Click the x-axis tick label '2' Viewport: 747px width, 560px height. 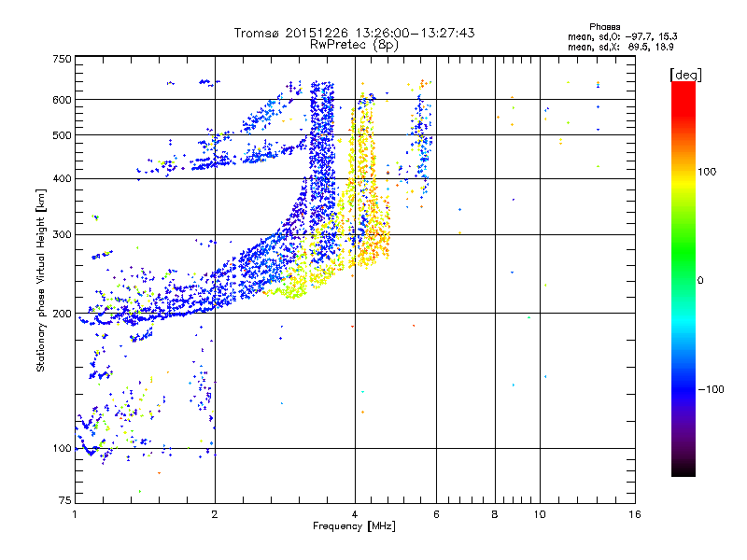click(215, 514)
